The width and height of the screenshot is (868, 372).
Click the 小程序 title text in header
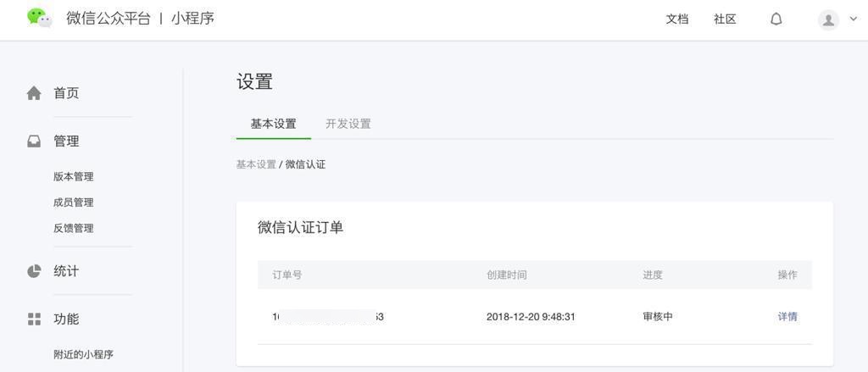(x=192, y=18)
